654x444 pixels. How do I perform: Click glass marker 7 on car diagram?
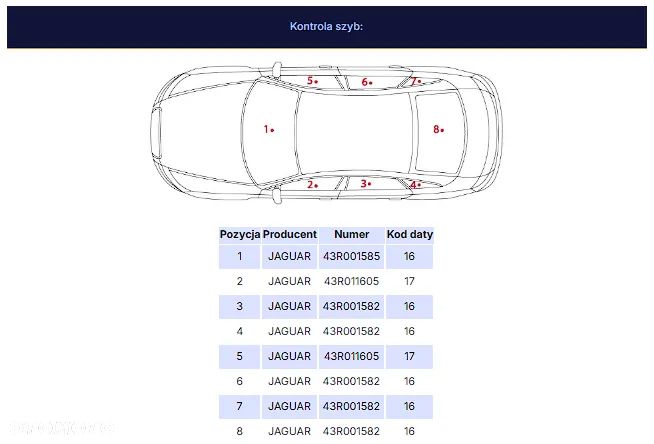pyautogui.click(x=415, y=81)
